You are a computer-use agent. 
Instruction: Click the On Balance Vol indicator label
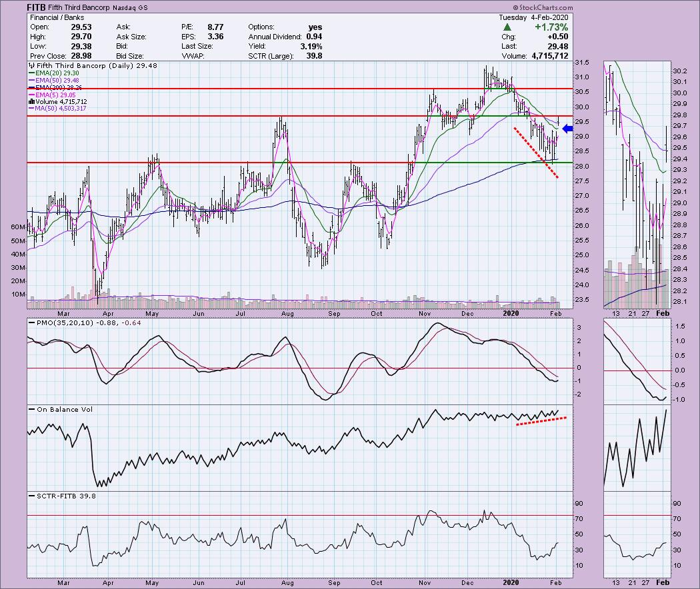coord(65,409)
